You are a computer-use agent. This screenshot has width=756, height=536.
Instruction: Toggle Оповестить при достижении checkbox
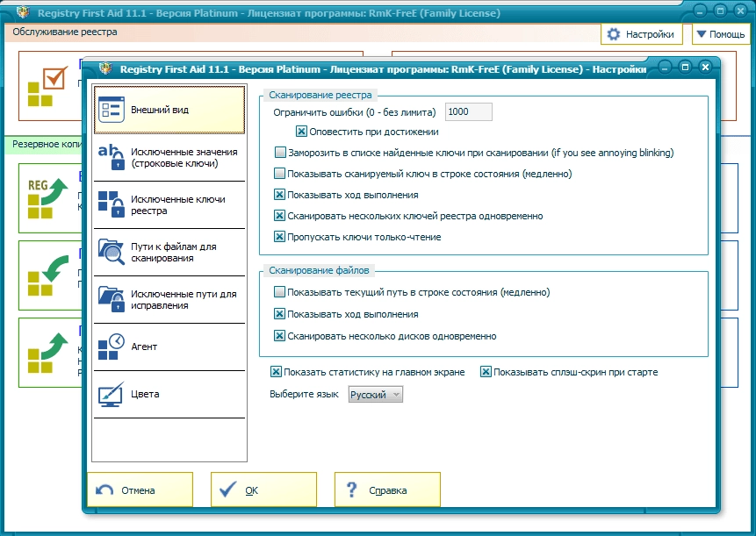pyautogui.click(x=301, y=132)
